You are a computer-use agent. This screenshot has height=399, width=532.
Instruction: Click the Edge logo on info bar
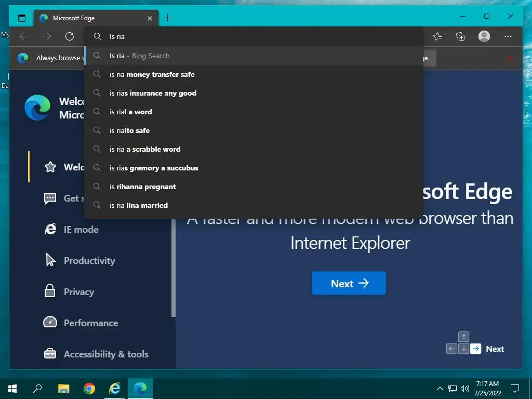click(x=23, y=58)
